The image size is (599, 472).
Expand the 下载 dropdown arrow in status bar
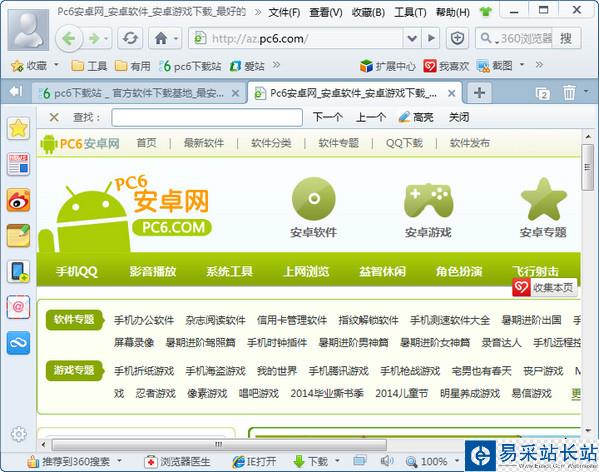337,461
